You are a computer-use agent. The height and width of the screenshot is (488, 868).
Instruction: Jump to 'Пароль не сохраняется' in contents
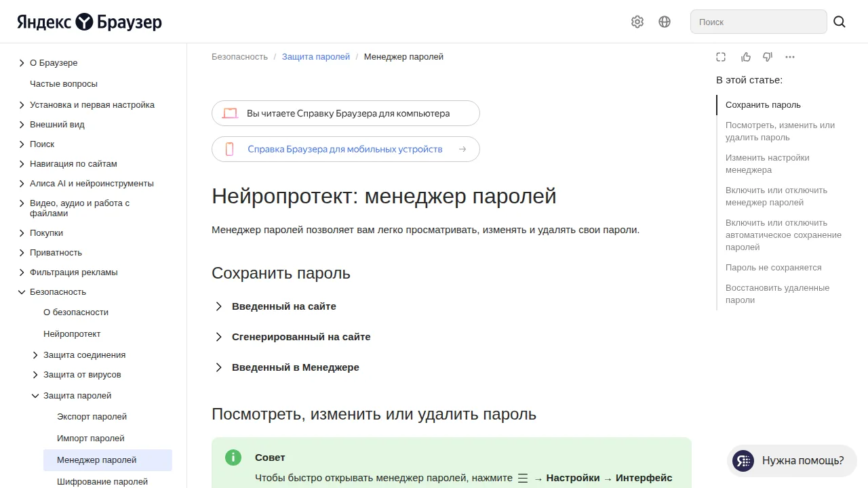click(x=773, y=268)
